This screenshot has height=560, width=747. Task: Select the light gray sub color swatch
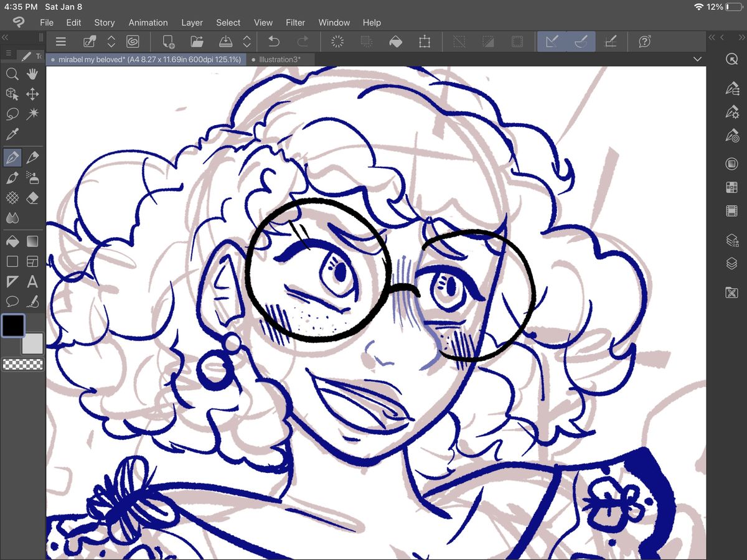pyautogui.click(x=32, y=343)
